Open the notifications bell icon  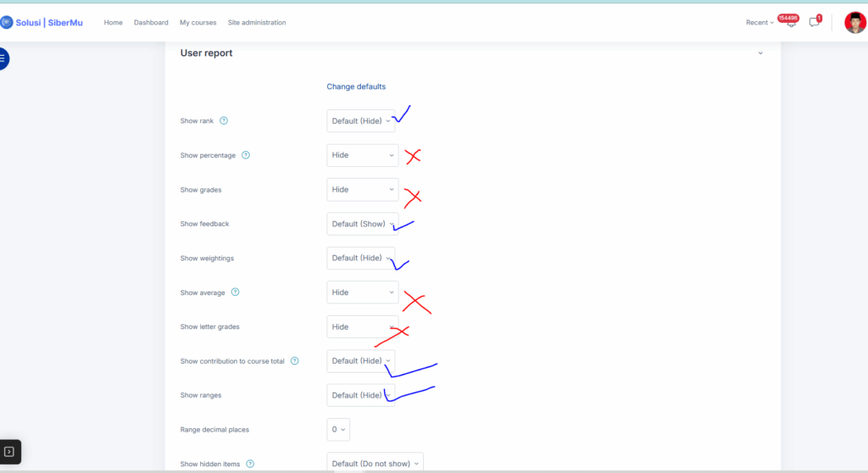791,22
